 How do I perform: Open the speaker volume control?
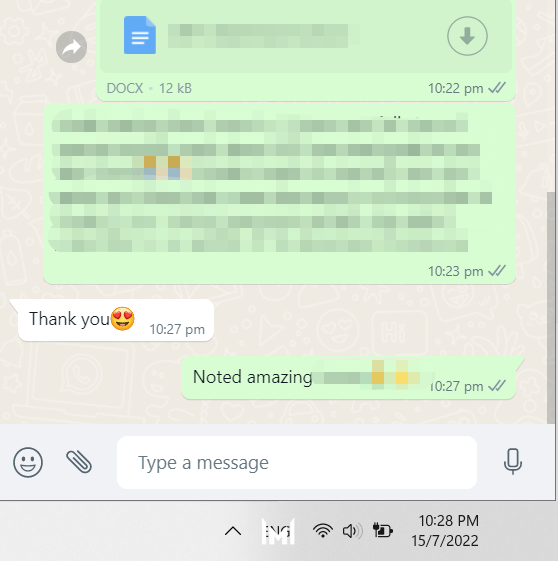(x=352, y=531)
